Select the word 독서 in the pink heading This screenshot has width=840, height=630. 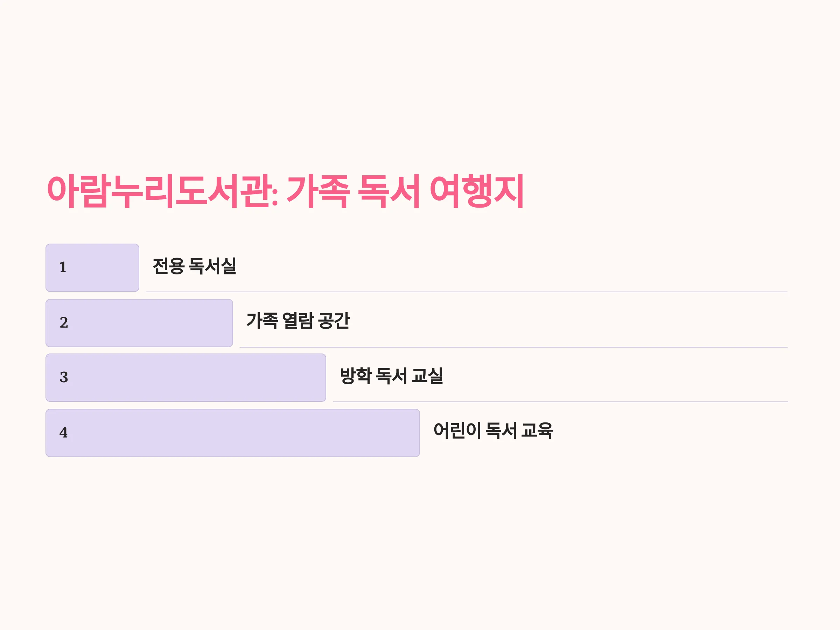(x=389, y=191)
